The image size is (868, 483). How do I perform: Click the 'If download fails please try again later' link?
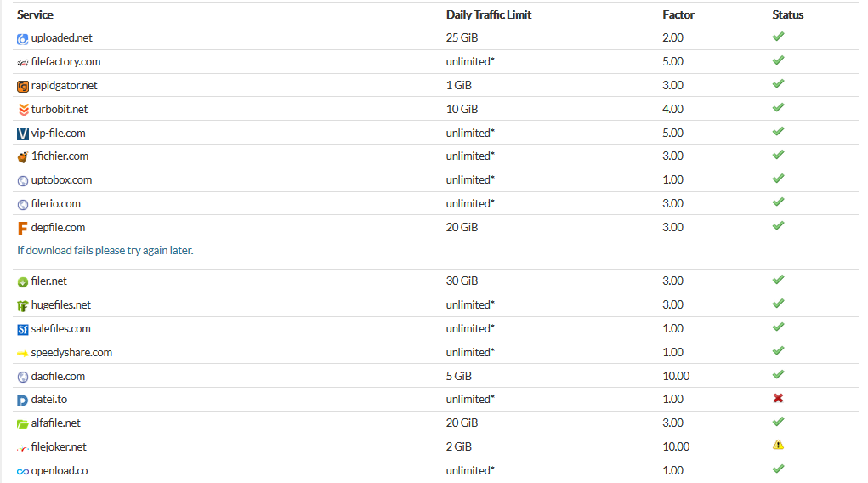click(x=105, y=250)
